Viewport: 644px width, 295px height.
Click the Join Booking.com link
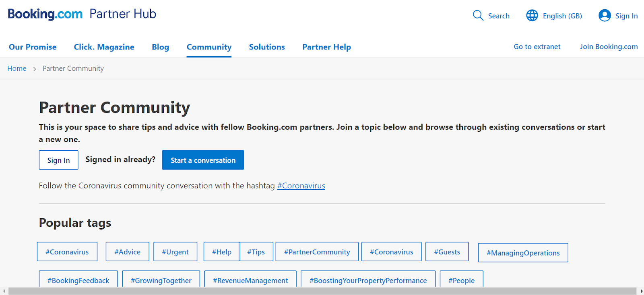click(609, 47)
